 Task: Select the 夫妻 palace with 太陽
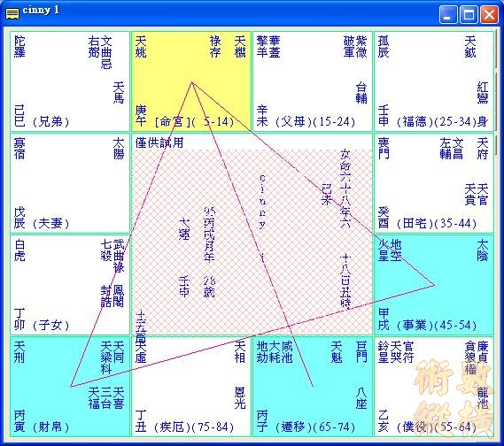click(x=70, y=183)
